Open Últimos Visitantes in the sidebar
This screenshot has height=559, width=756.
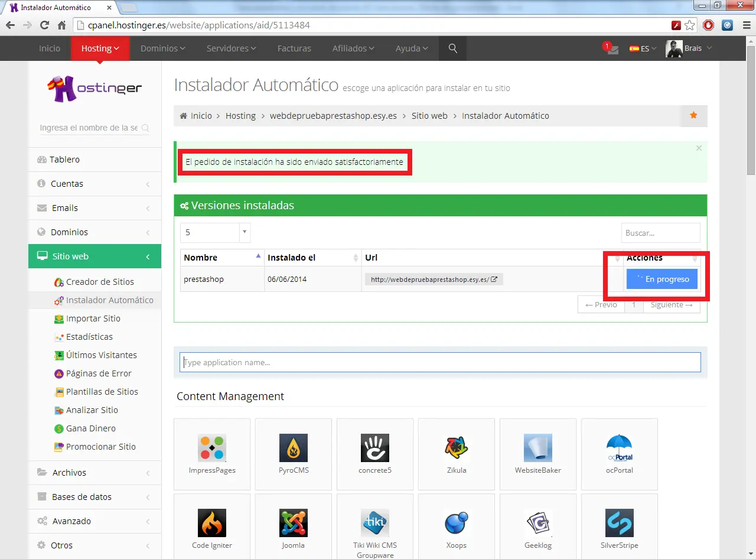coord(95,355)
